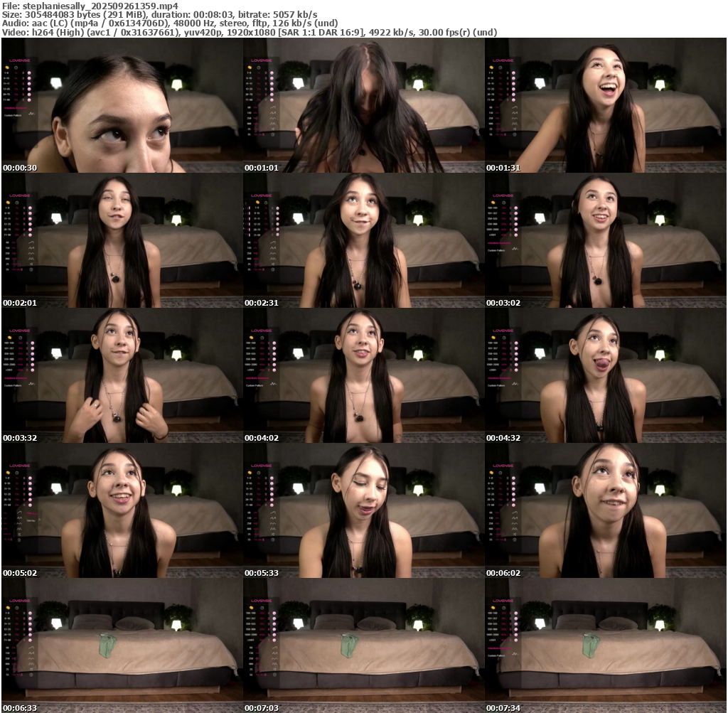Click the Lovense logo in the 00:07:03 frame

click(261, 600)
